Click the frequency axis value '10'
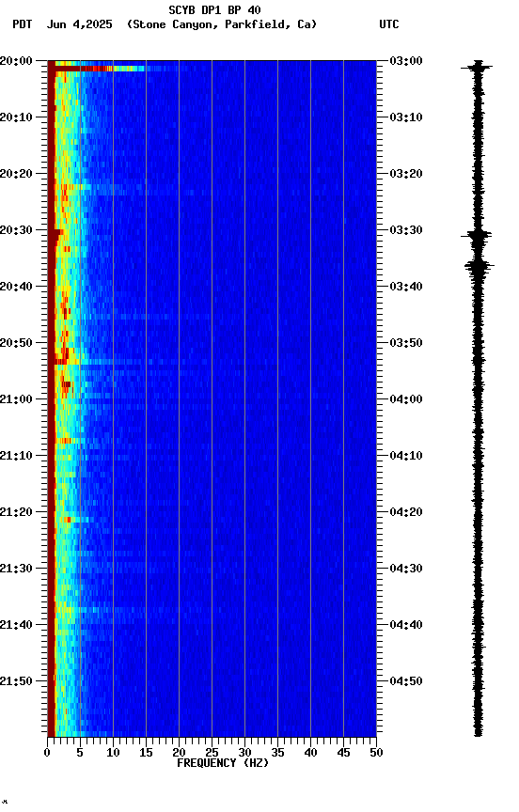Screen dimensions: 519x812 pyautogui.click(x=113, y=753)
